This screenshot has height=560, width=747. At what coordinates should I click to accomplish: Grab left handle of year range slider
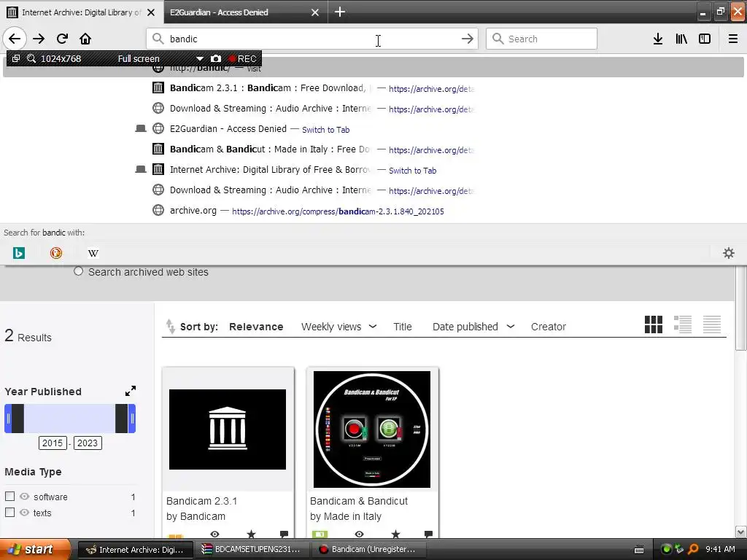click(x=8, y=419)
